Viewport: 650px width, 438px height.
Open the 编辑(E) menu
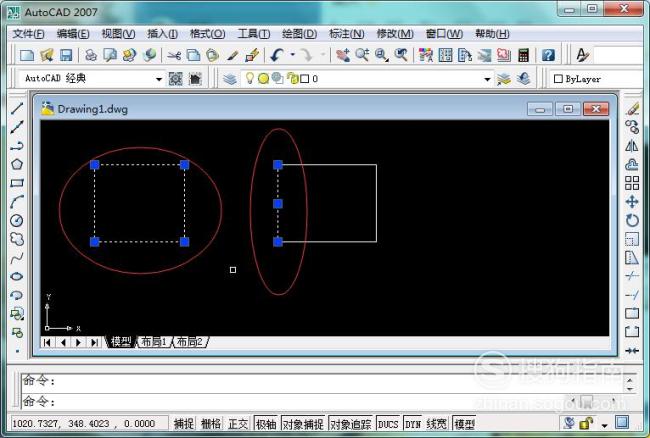73,34
